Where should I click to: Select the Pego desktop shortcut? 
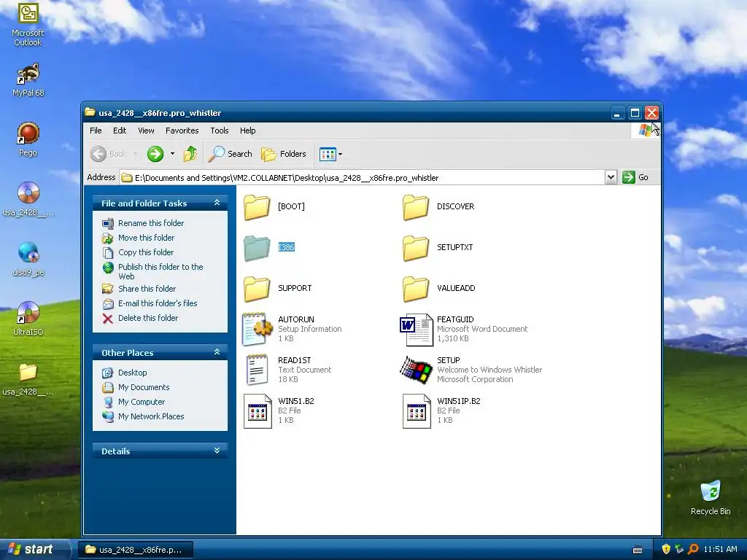[28, 133]
